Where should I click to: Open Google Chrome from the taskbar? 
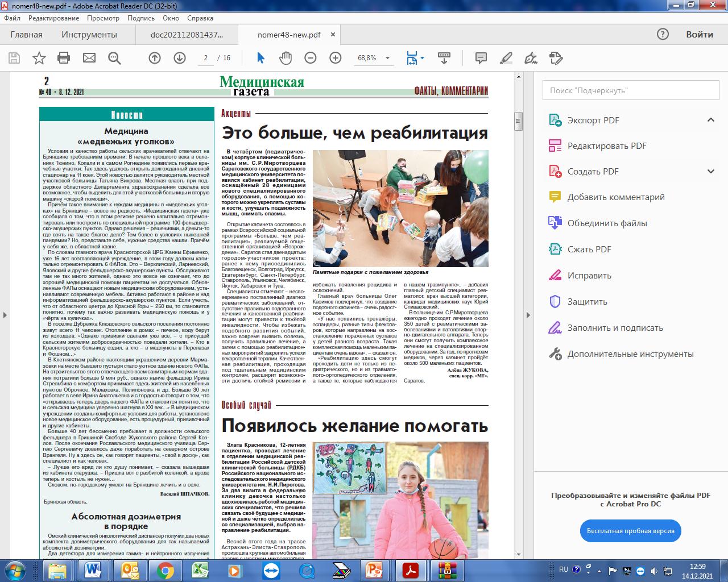pyautogui.click(x=166, y=570)
